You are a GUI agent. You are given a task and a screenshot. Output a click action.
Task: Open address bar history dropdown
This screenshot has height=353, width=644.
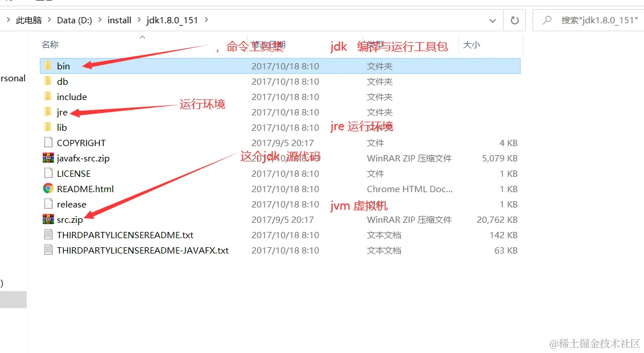[x=493, y=20]
